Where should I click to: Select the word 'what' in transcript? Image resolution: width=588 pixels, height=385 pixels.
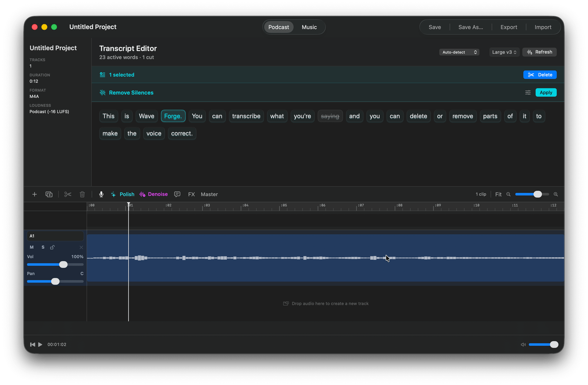[277, 116]
